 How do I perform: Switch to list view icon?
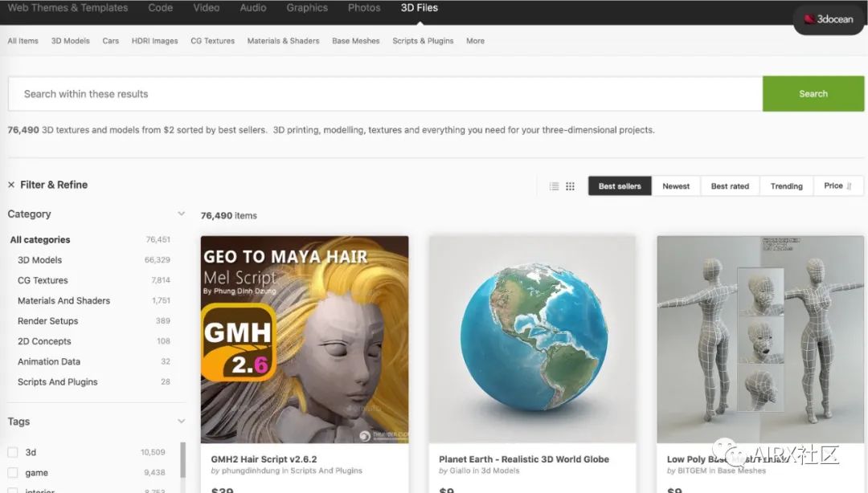tap(554, 186)
